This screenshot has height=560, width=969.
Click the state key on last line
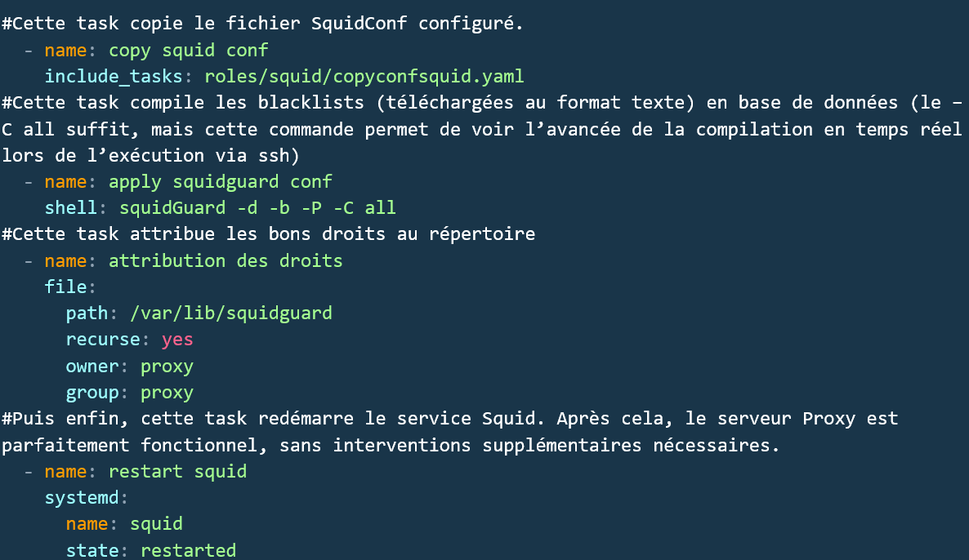tap(92, 550)
